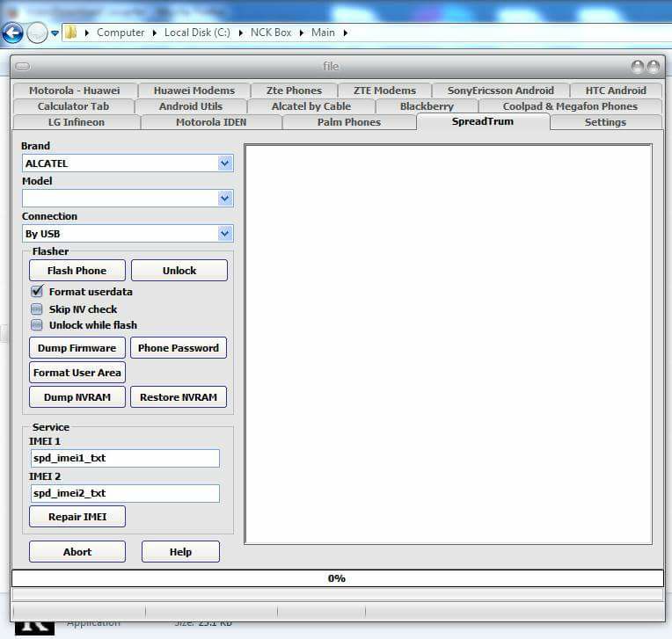Select the SpreadTrum tab
This screenshot has width=672, height=639.
[x=483, y=121]
